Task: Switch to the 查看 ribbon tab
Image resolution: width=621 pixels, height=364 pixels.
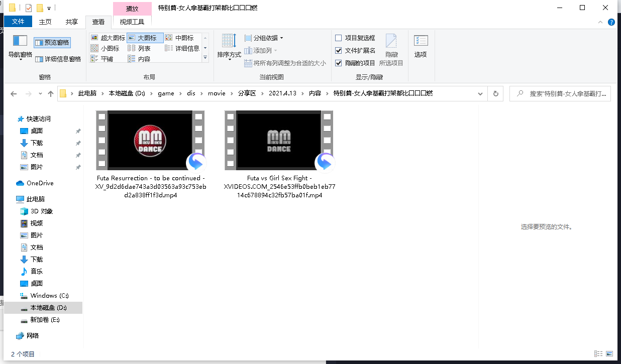Action: [x=98, y=22]
